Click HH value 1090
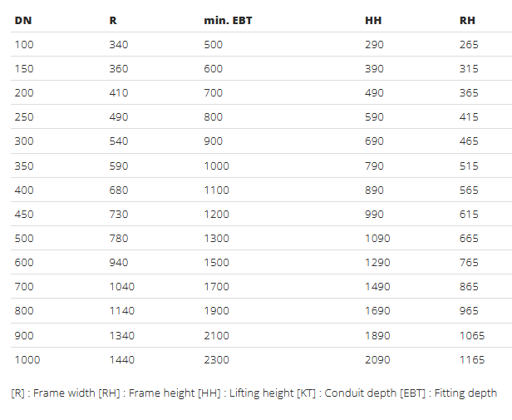The width and height of the screenshot is (512, 420). point(377,239)
